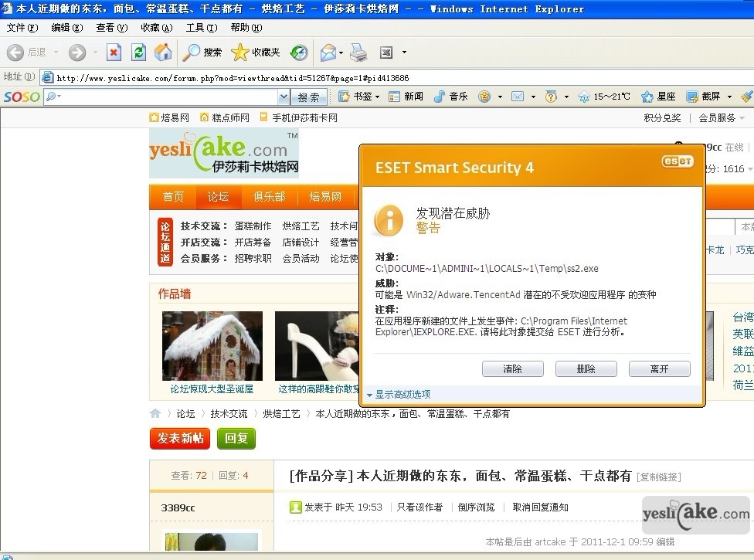The image size is (754, 560).
Task: Open browsing History clock icon
Action: (299, 52)
